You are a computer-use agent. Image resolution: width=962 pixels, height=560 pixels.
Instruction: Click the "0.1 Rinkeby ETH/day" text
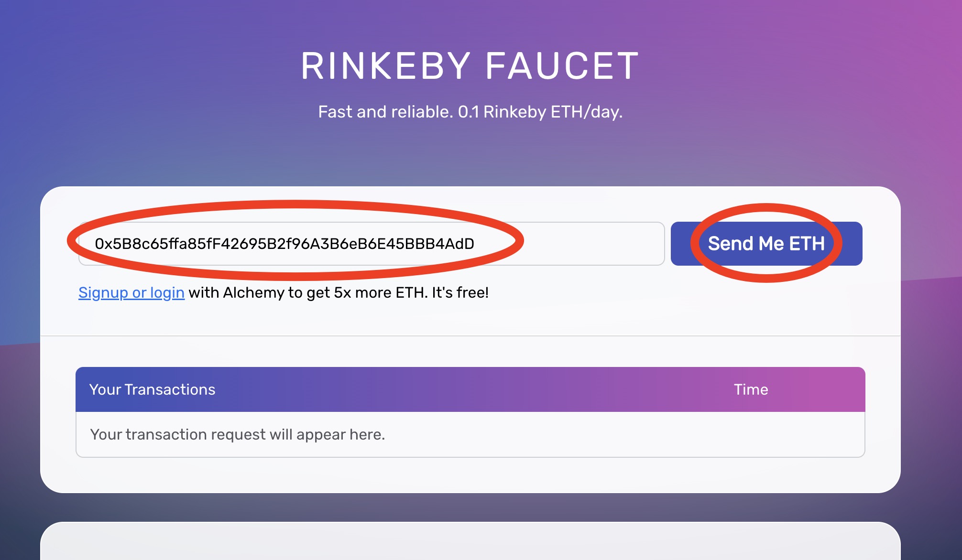click(x=540, y=112)
